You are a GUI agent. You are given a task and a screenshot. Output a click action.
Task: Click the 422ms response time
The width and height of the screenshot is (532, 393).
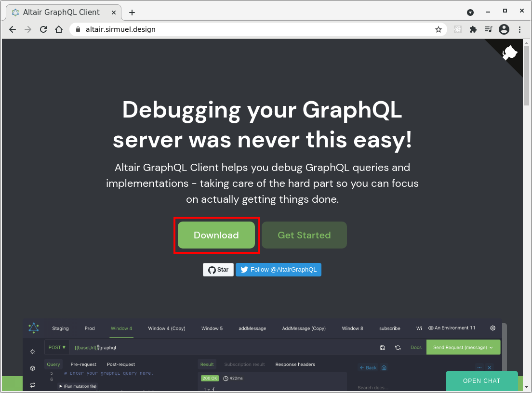click(233, 378)
